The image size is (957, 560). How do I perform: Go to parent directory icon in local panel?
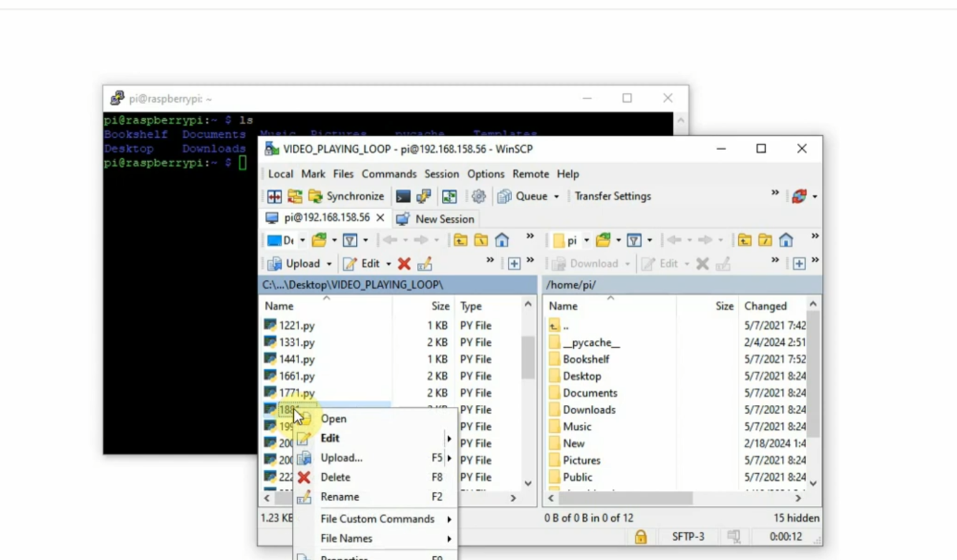pyautogui.click(x=460, y=239)
